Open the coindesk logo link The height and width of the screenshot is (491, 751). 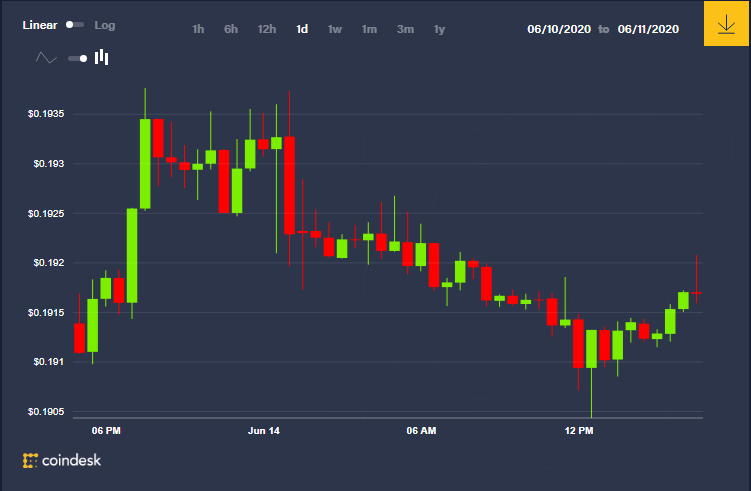pyautogui.click(x=62, y=460)
